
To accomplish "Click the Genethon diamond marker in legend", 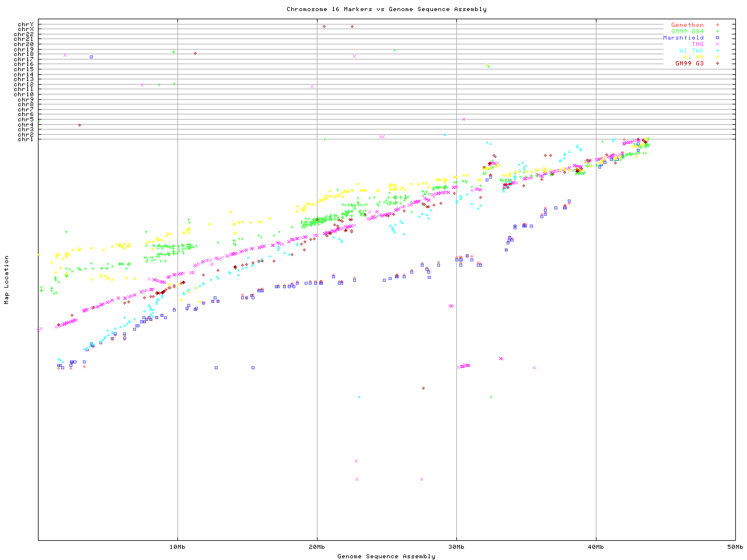I will point(717,25).
